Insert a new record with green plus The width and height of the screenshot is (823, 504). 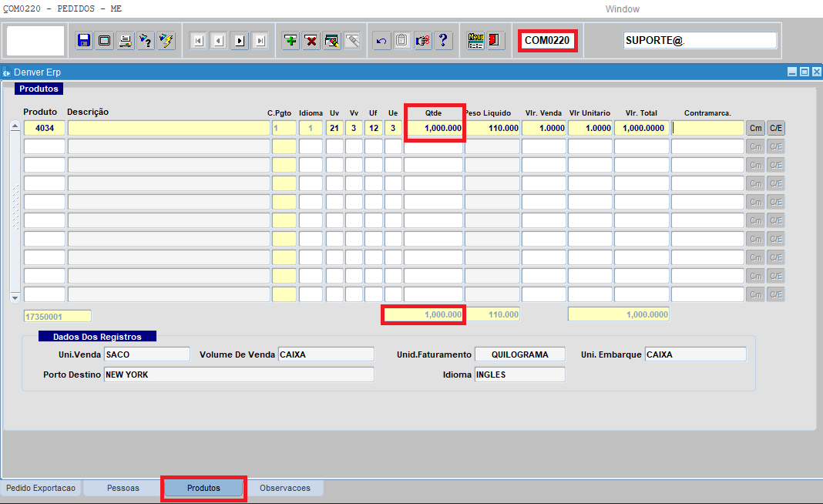(x=291, y=40)
